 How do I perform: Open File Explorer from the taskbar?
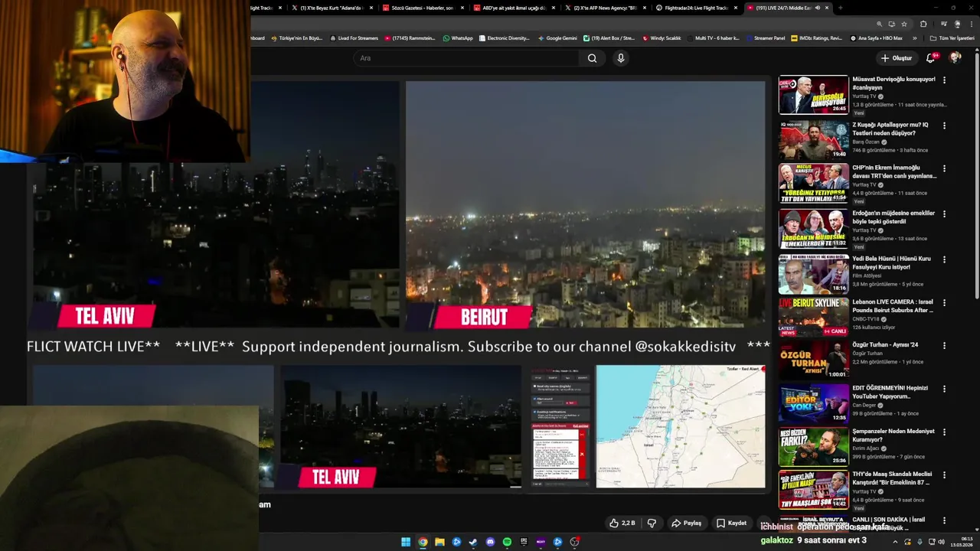pos(439,542)
